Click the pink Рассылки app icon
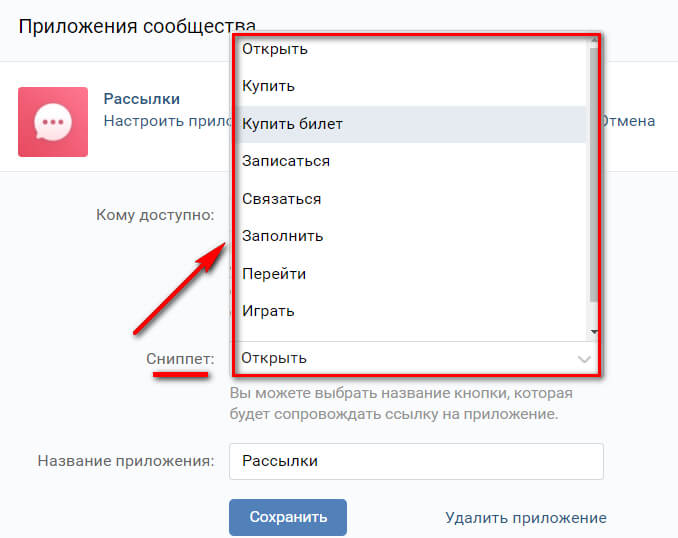Image resolution: width=678 pixels, height=538 pixels. tap(53, 122)
